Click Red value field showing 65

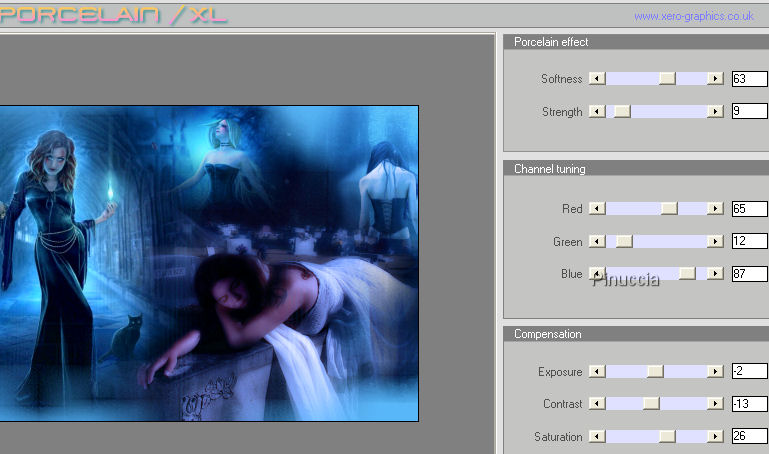[750, 208]
